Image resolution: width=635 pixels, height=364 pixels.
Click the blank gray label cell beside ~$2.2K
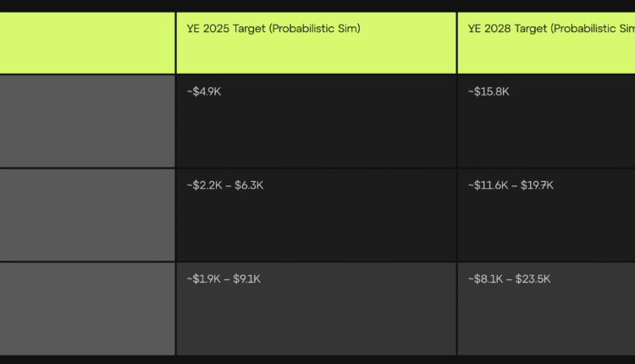[87, 215]
